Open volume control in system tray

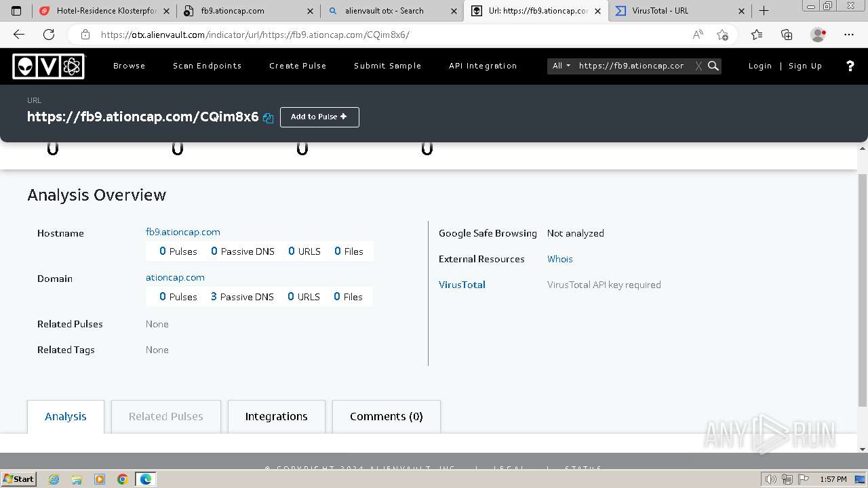coord(772,479)
